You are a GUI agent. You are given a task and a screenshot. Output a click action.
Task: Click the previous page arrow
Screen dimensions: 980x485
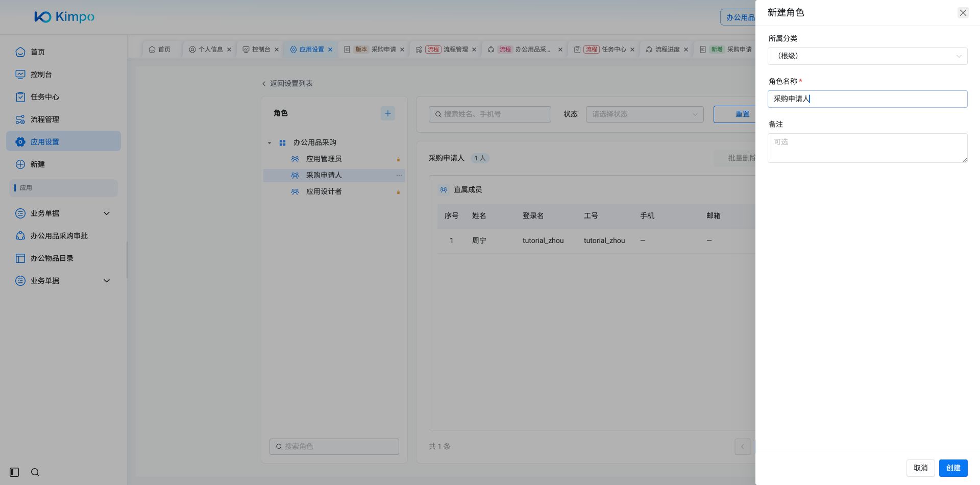tap(743, 447)
